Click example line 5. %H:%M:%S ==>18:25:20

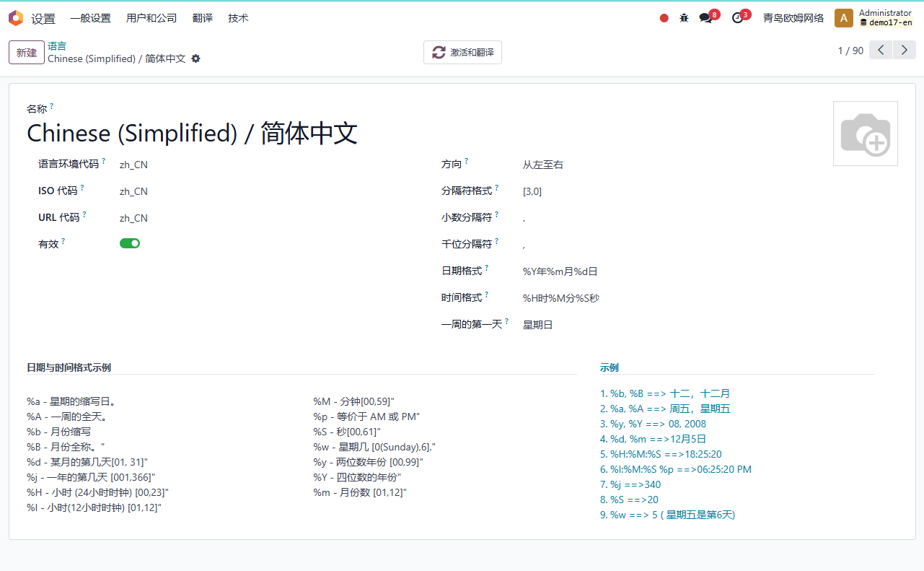pos(661,454)
